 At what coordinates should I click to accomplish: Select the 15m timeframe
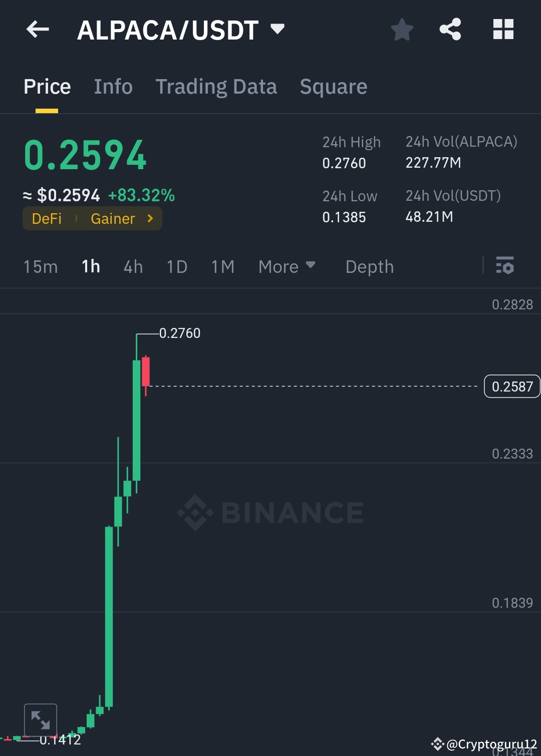coord(40,267)
